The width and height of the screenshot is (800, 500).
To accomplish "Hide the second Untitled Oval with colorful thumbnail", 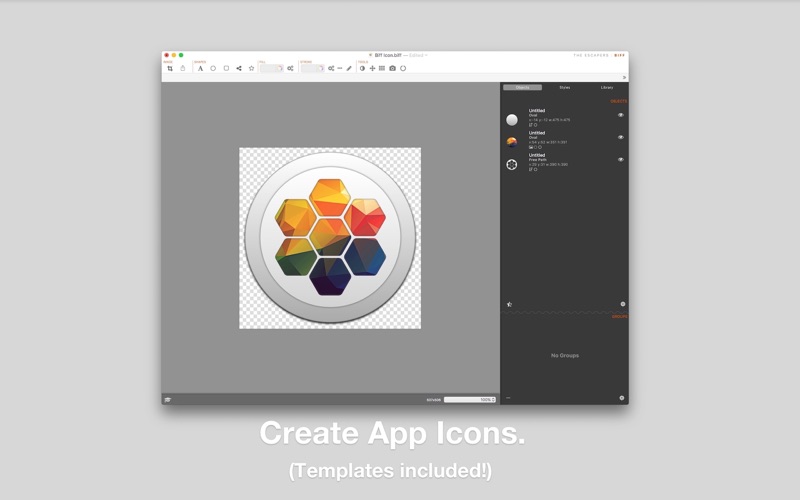I will click(621, 137).
